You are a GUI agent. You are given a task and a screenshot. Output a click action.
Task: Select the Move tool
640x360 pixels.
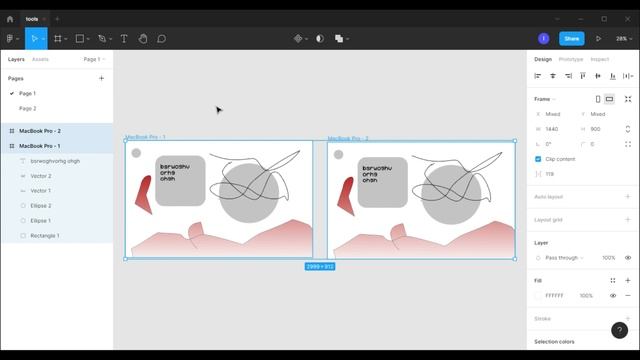tap(34, 39)
